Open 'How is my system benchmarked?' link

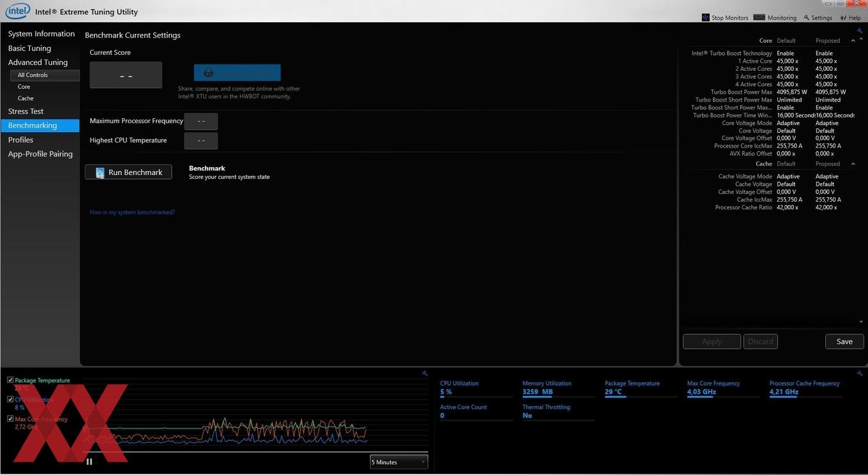pyautogui.click(x=132, y=213)
